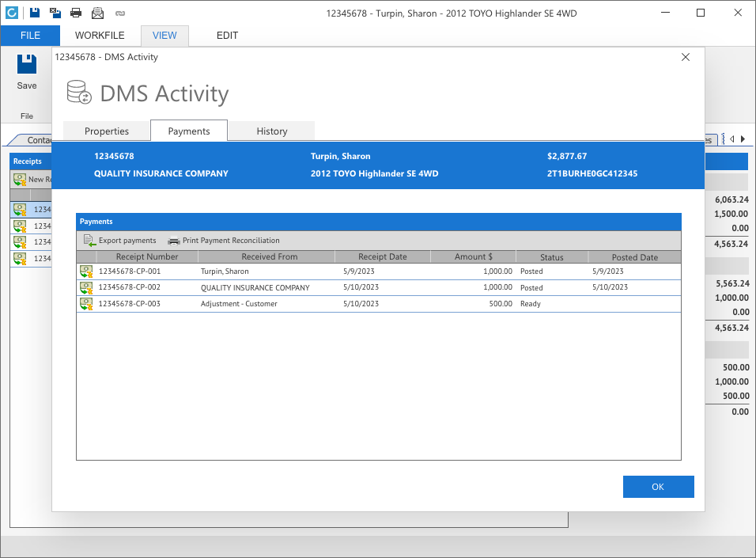Select receipt number 12345678-CP-002
This screenshot has width=756, height=558.
point(129,287)
